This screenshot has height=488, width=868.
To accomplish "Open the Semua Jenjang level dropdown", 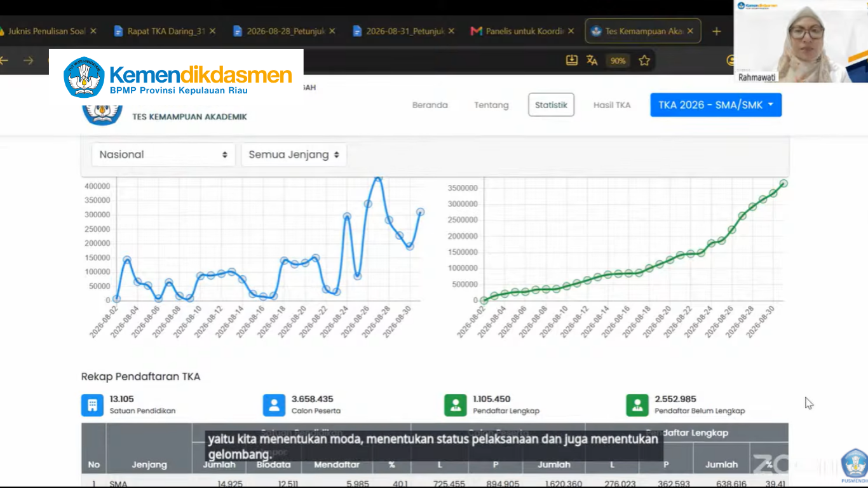I will pyautogui.click(x=294, y=154).
